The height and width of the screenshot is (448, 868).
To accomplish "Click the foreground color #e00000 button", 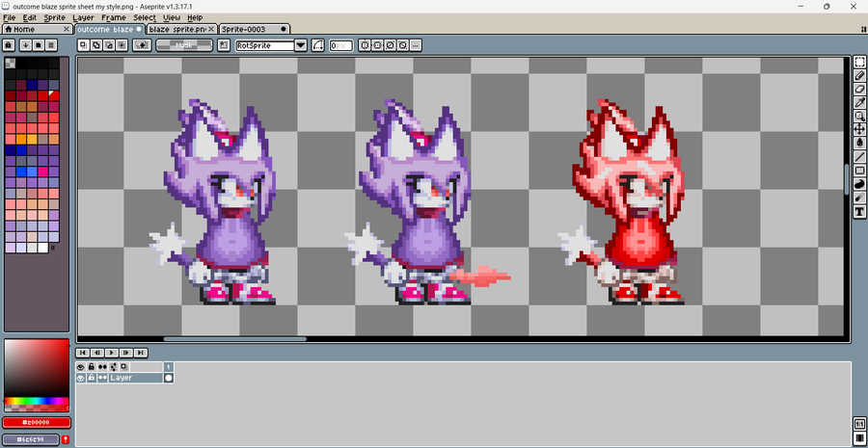I will [x=37, y=422].
